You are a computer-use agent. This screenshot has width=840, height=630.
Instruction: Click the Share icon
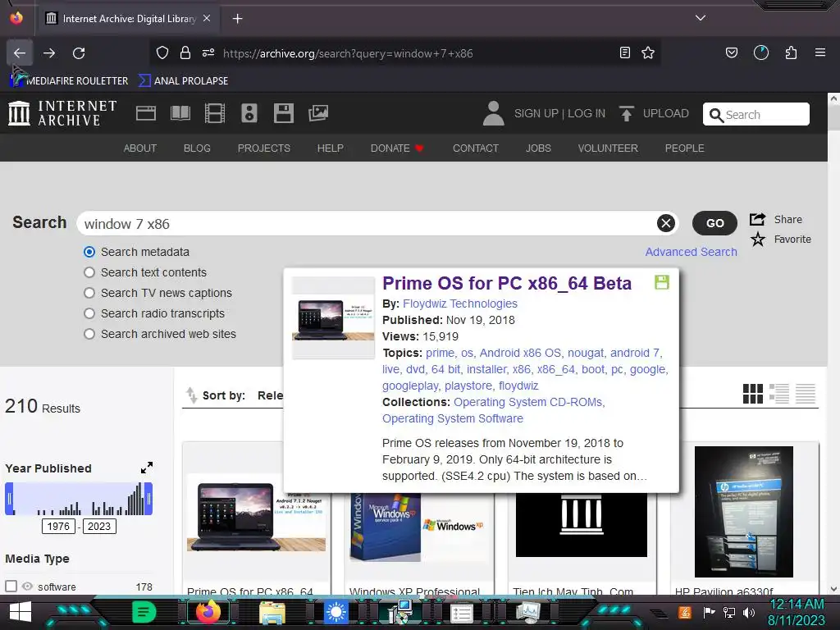click(x=757, y=219)
